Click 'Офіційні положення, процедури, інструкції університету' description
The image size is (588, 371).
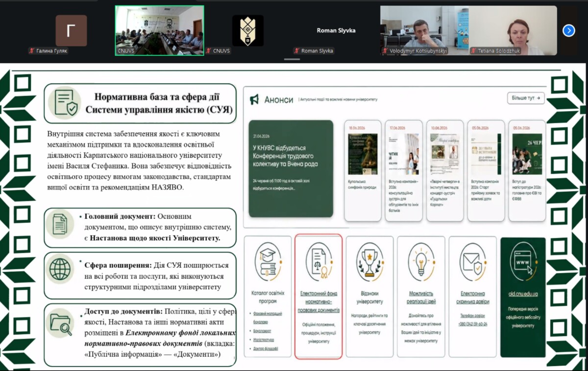[x=318, y=333]
